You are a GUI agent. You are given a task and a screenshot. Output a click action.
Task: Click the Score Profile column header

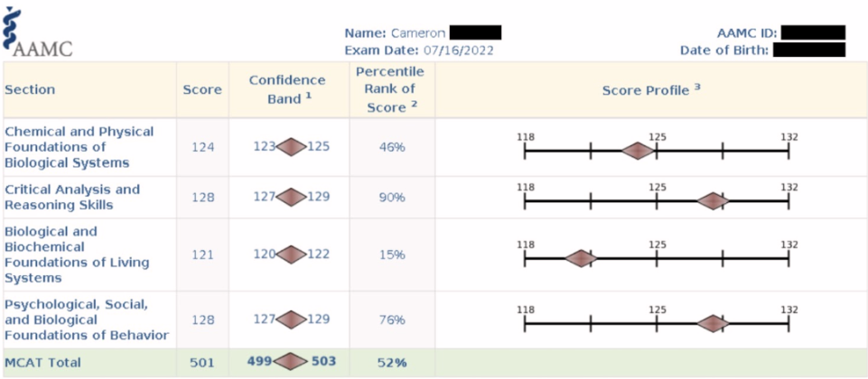coord(651,90)
